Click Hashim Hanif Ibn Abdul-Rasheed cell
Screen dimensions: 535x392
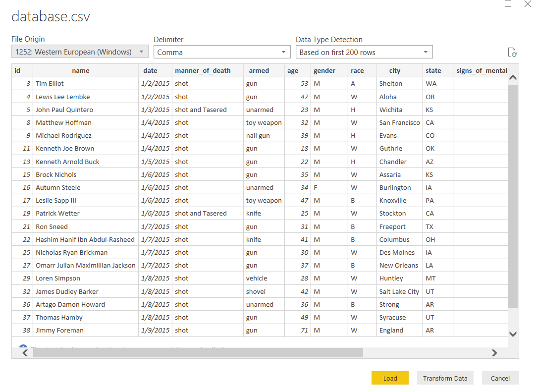coord(86,240)
